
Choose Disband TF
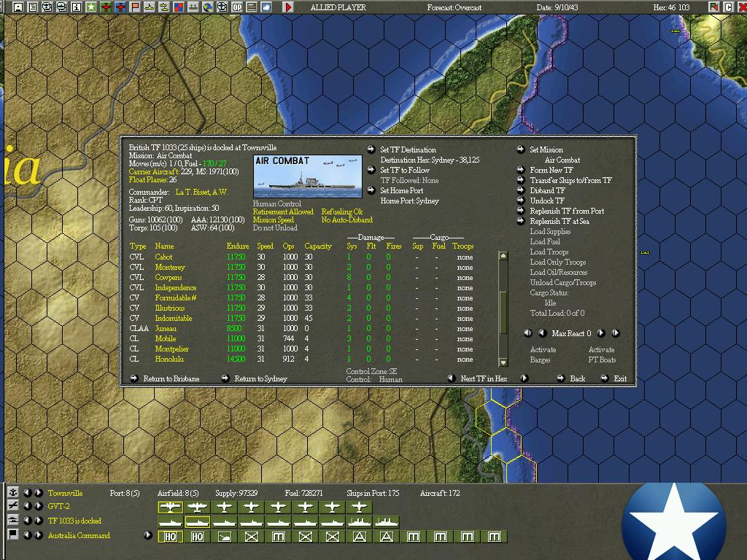(x=547, y=190)
